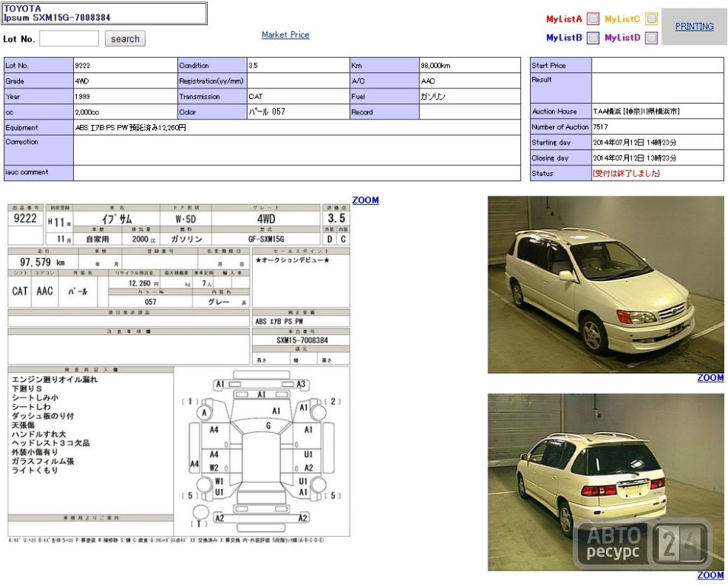
Task: Click the Start Price label cell
Action: (560, 66)
